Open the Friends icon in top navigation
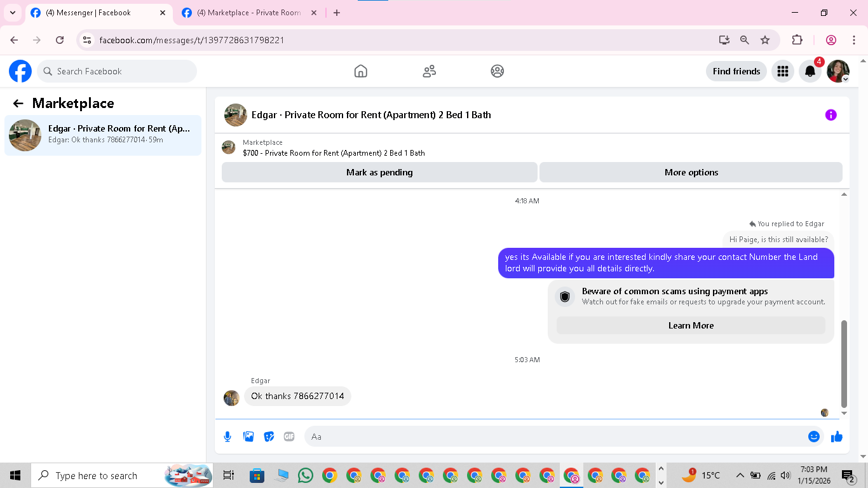The image size is (868, 488). [430, 71]
